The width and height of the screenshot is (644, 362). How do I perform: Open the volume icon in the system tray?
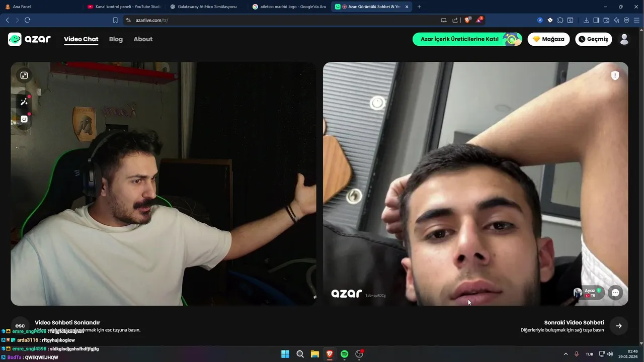[x=610, y=354]
